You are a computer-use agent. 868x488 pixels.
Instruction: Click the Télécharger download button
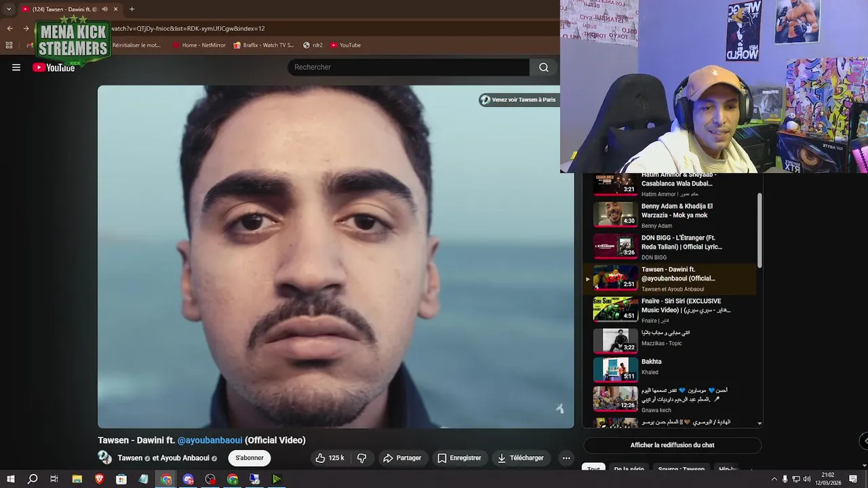pos(520,458)
